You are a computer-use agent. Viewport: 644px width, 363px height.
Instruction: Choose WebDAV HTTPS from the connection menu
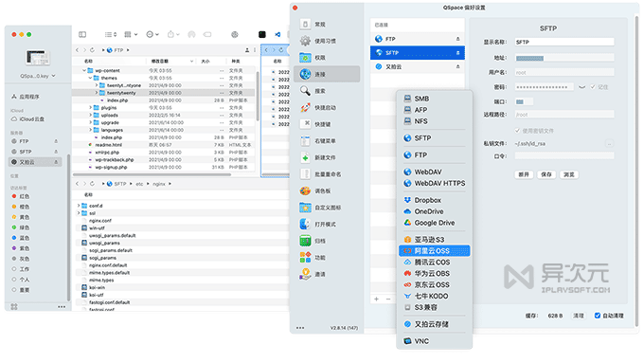coord(434,183)
